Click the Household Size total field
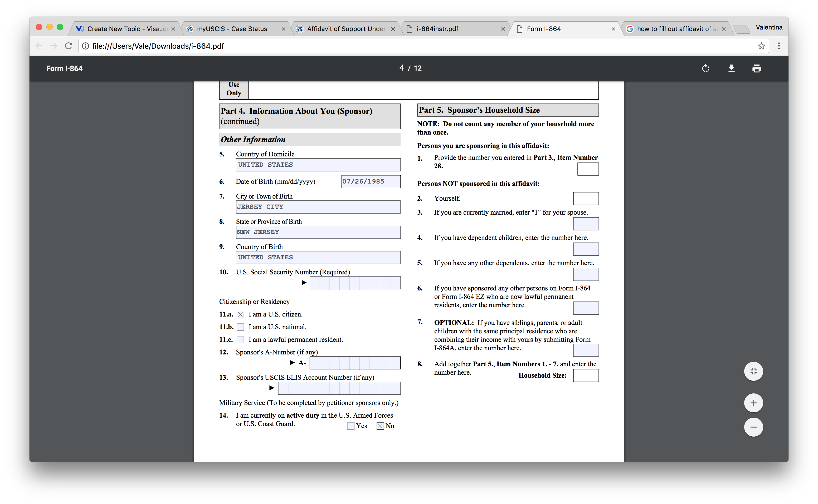The width and height of the screenshot is (818, 504). (x=586, y=376)
